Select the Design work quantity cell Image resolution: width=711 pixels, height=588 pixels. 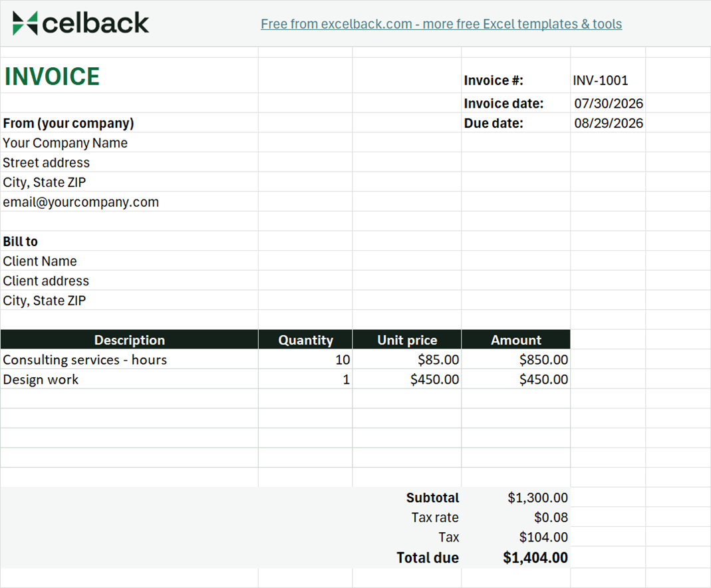coord(306,379)
